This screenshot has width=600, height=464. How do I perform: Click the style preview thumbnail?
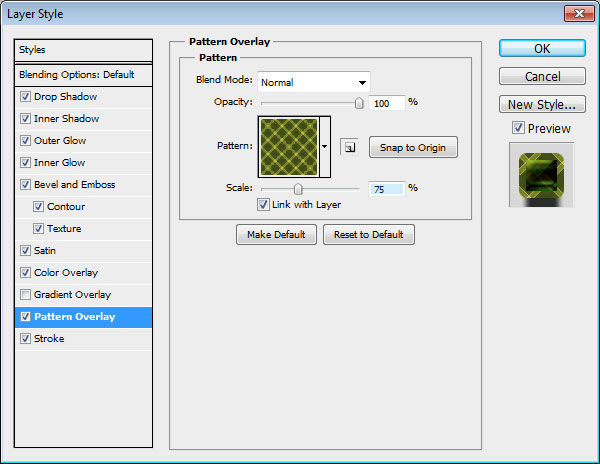tap(541, 174)
